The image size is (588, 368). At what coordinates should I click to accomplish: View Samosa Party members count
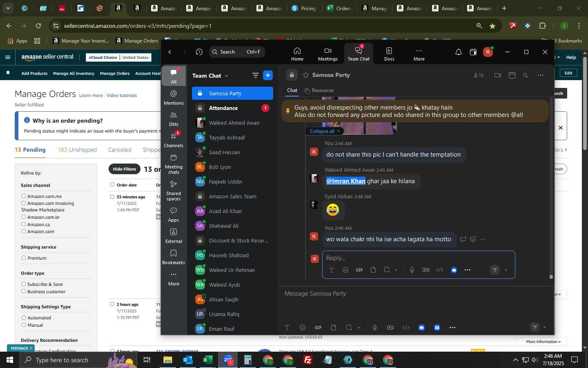click(x=479, y=75)
